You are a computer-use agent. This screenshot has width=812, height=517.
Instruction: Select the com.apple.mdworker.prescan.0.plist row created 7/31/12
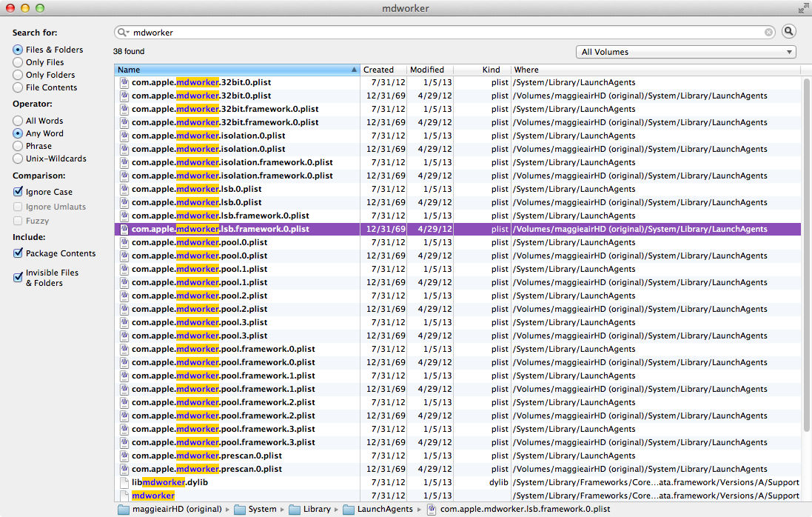(457, 456)
